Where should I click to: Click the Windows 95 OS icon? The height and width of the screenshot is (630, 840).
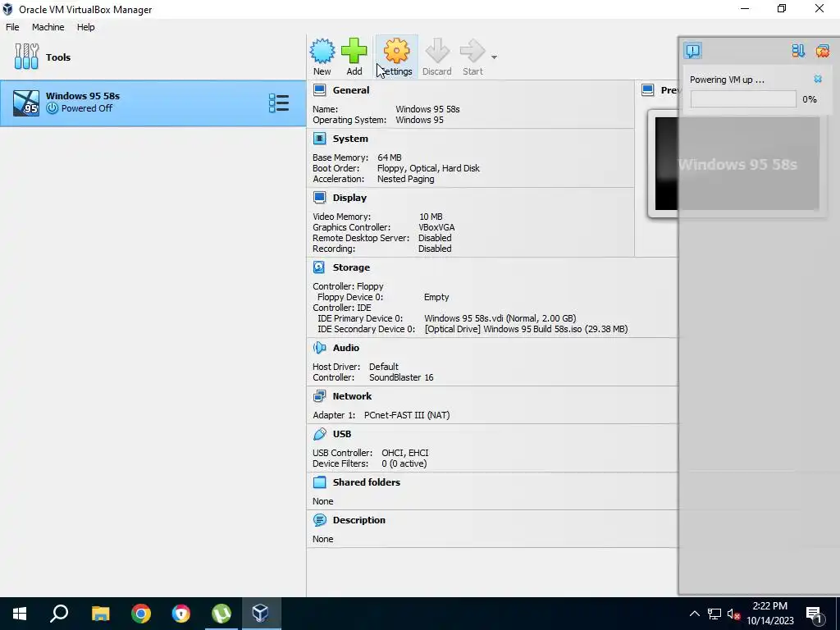(26, 103)
